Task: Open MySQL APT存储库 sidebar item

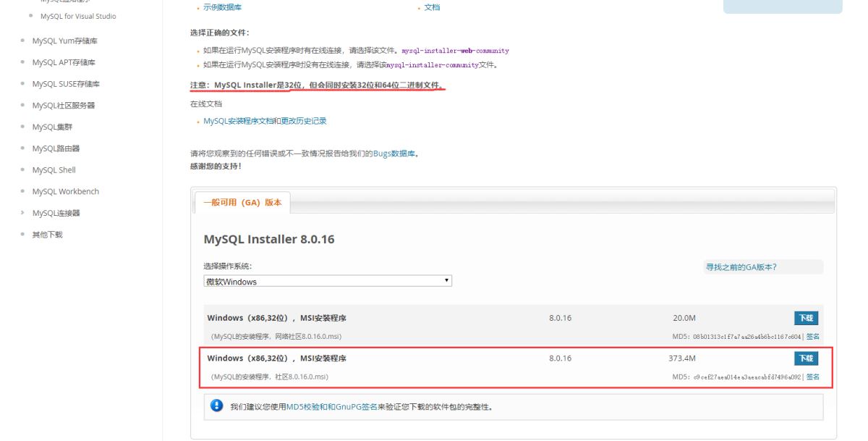Action: click(x=64, y=62)
